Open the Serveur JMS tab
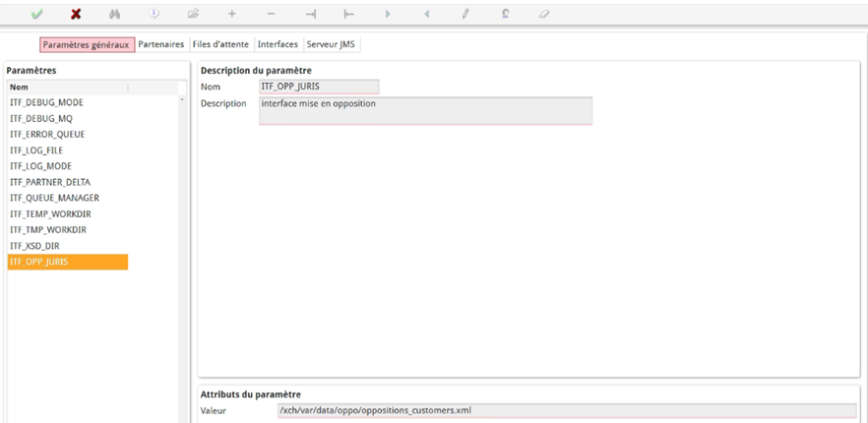This screenshot has width=868, height=423. (x=331, y=44)
